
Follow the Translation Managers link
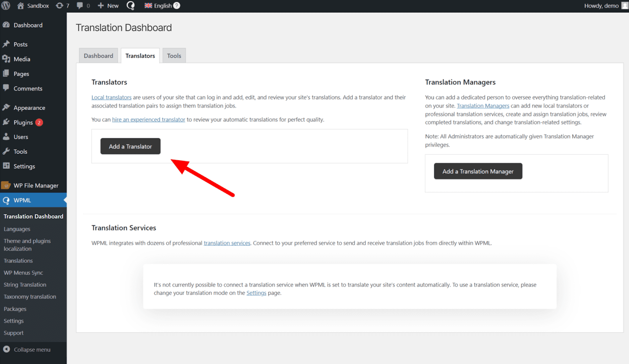pos(483,106)
